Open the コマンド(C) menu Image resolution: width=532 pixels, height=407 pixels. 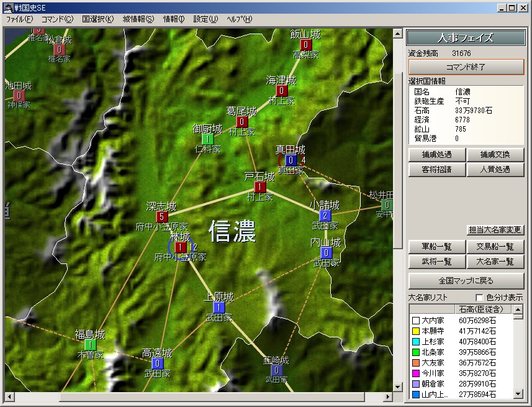coord(57,19)
